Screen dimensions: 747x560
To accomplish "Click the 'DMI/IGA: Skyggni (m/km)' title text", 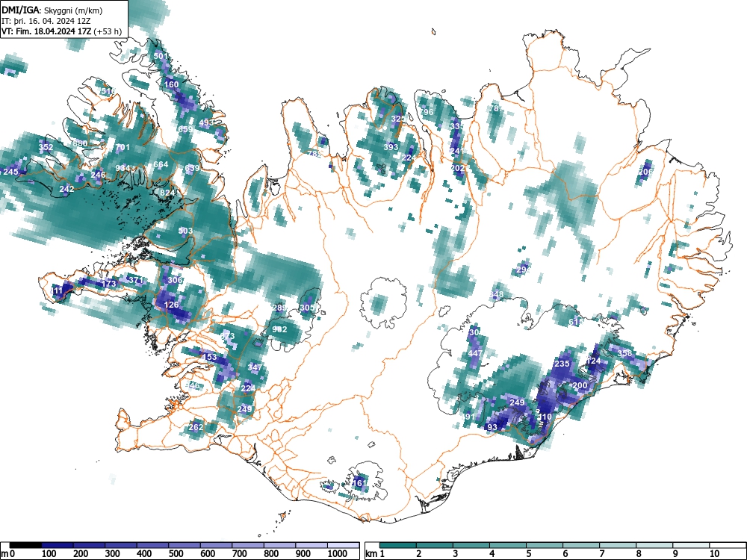I will [x=52, y=10].
